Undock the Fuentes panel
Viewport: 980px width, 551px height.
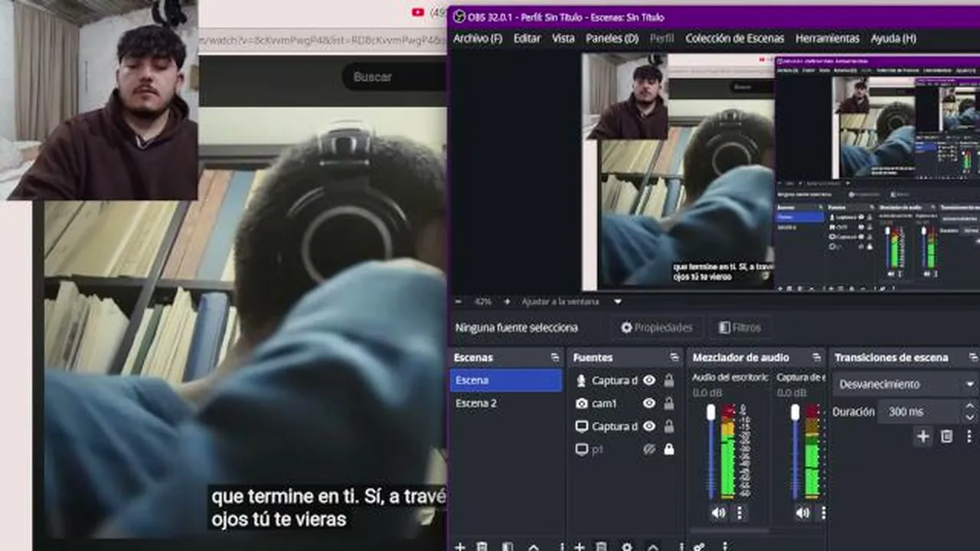[x=675, y=357]
